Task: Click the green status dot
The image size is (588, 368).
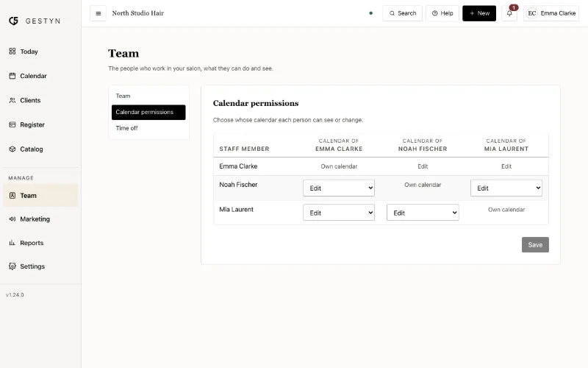Action: 371,13
